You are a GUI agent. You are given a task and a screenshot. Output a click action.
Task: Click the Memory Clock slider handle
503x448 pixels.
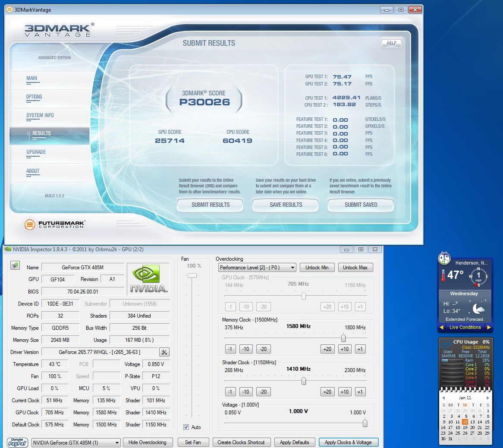click(x=343, y=338)
